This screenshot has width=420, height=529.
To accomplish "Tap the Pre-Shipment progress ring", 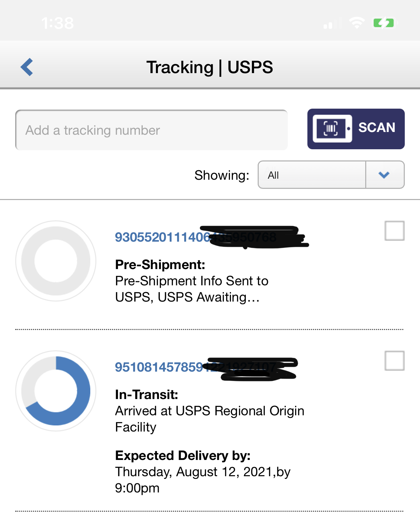I will coord(55,261).
